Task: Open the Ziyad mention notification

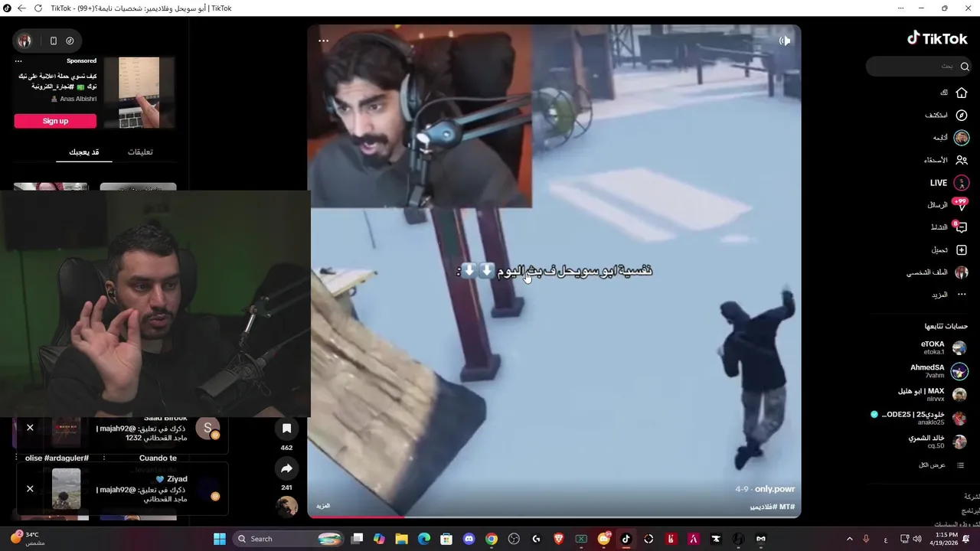Action: point(122,488)
